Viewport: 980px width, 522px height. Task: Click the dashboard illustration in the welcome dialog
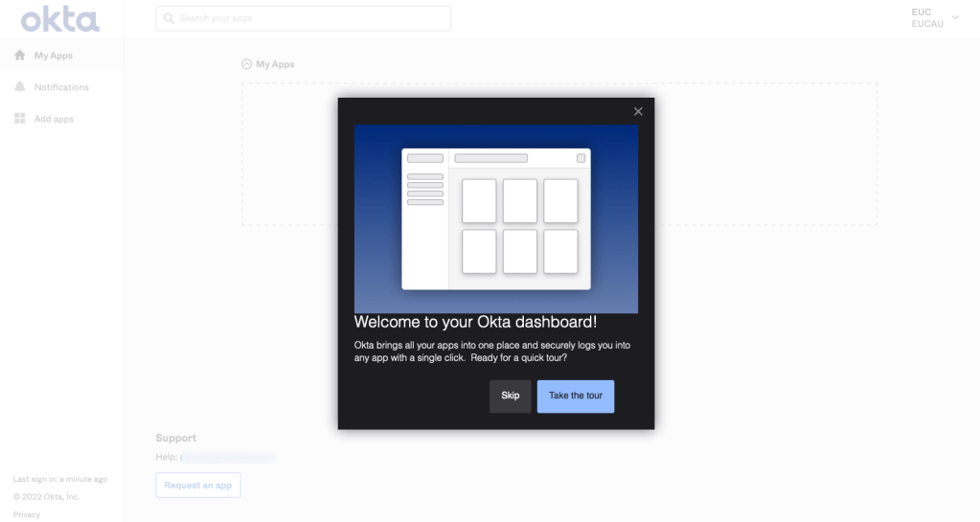click(x=495, y=218)
